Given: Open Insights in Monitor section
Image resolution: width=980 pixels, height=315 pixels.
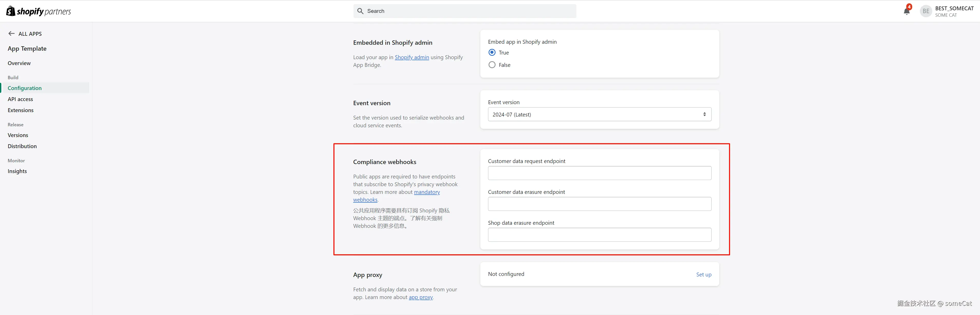Looking at the screenshot, I should (17, 171).
